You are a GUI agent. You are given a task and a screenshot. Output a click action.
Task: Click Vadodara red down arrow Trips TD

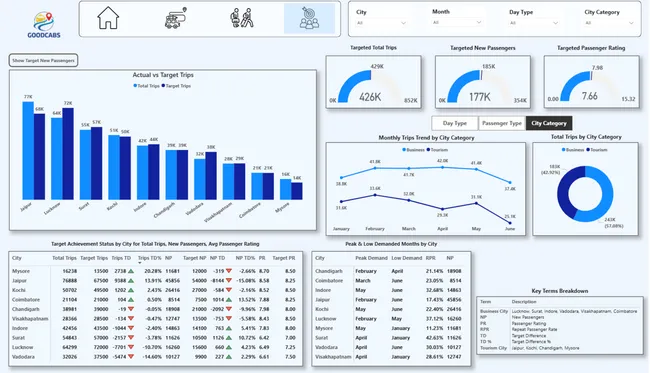(x=131, y=356)
